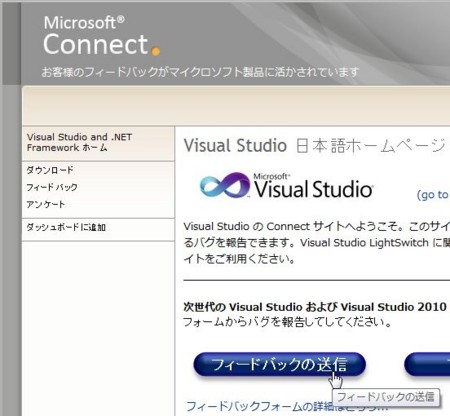
Task: Open the フィードバック sidebar link
Action: tap(52, 187)
